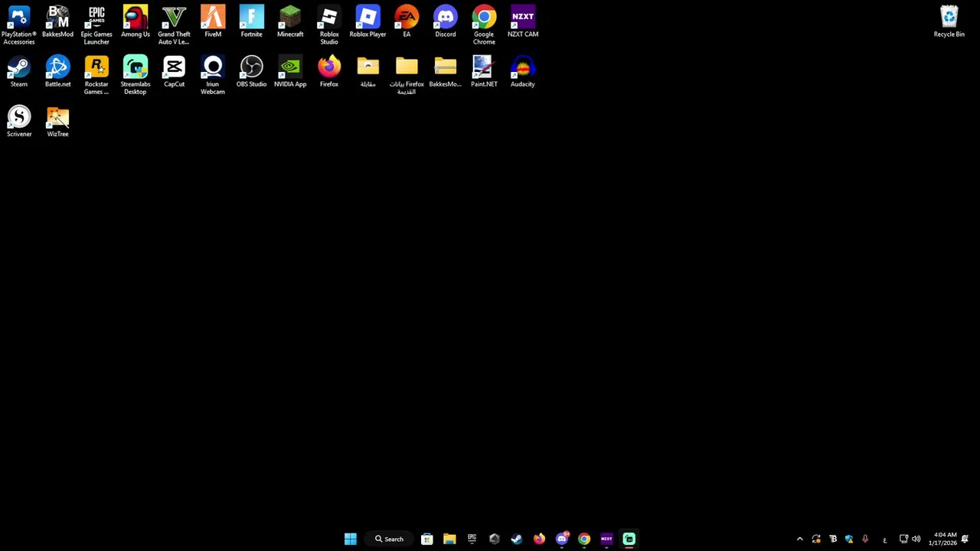Select the Google Chrome desktop icon
The width and height of the screenshot is (980, 551).
coord(484,24)
